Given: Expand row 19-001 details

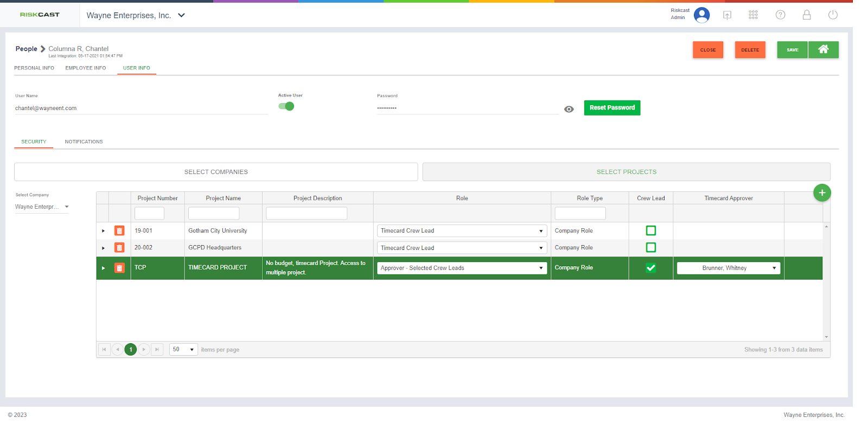Looking at the screenshot, I should tap(103, 231).
